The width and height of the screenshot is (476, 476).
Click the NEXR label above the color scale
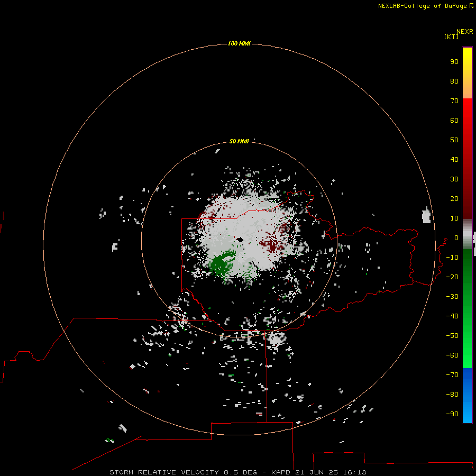[x=465, y=32]
